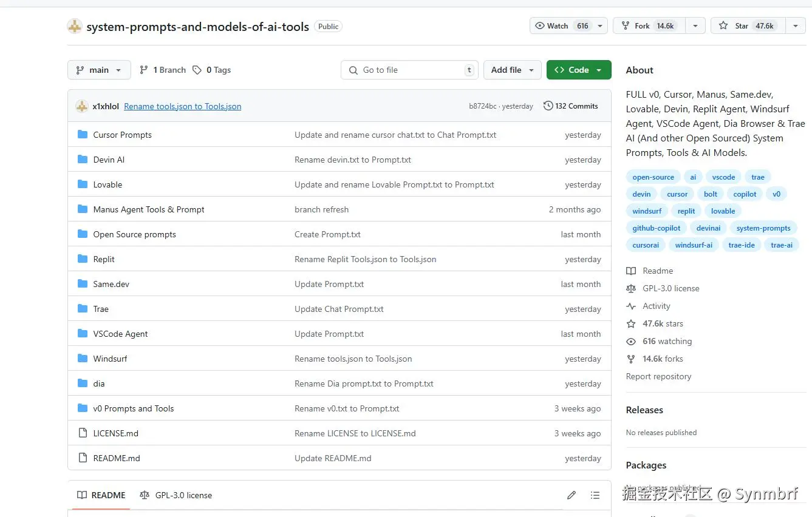
Task: Open the latest commit message link
Action: click(182, 106)
